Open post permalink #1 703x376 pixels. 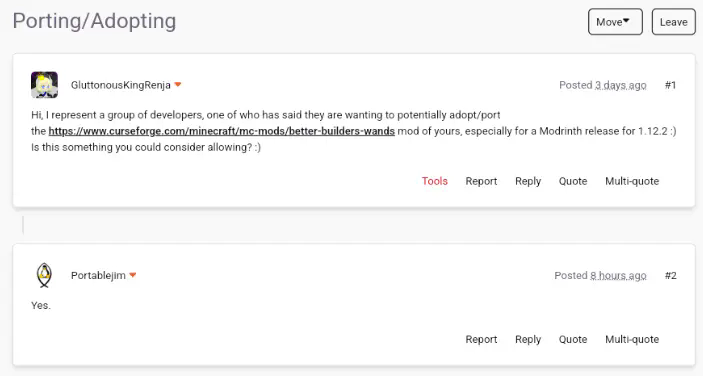point(670,85)
